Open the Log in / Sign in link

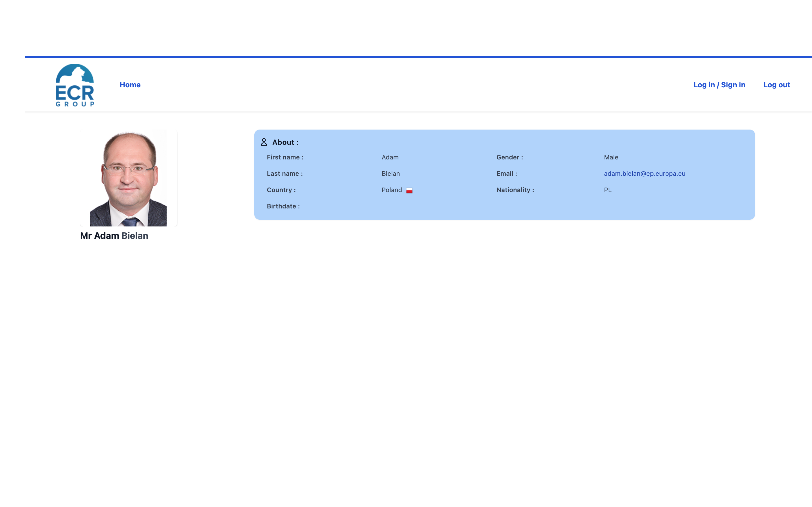point(719,85)
